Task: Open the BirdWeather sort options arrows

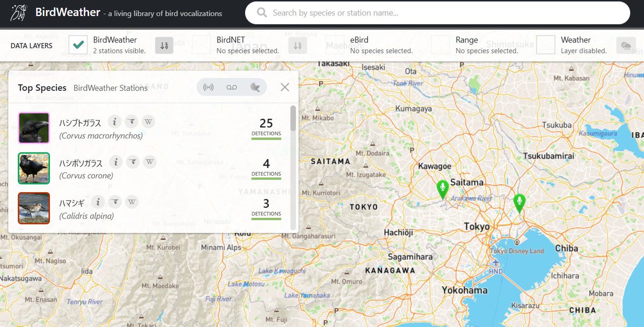Action: (x=165, y=46)
